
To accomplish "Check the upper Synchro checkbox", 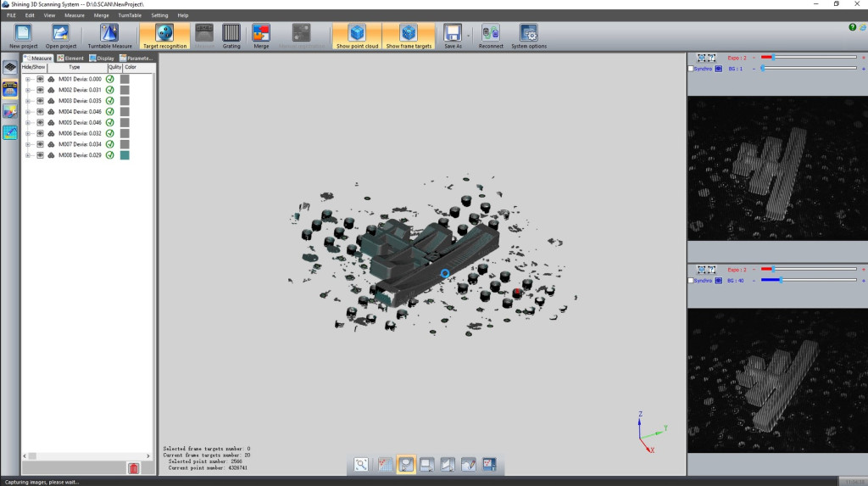I will [x=692, y=68].
